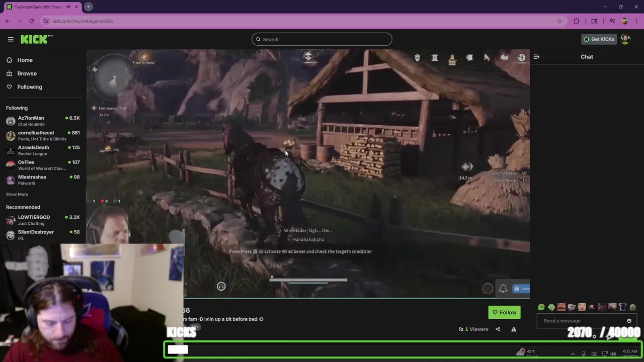Screen dimensions: 644x362
Task: Click the Search field
Action: 322,39
